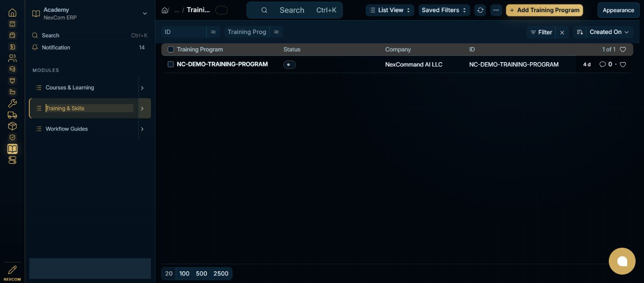Click the breadcrumb ellipsis
This screenshot has width=644, height=283.
[x=177, y=10]
